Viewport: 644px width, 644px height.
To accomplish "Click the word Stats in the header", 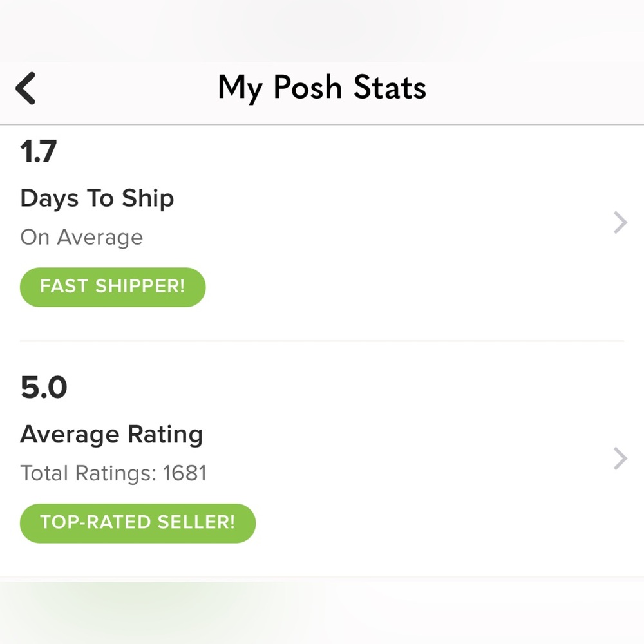I will (x=390, y=88).
